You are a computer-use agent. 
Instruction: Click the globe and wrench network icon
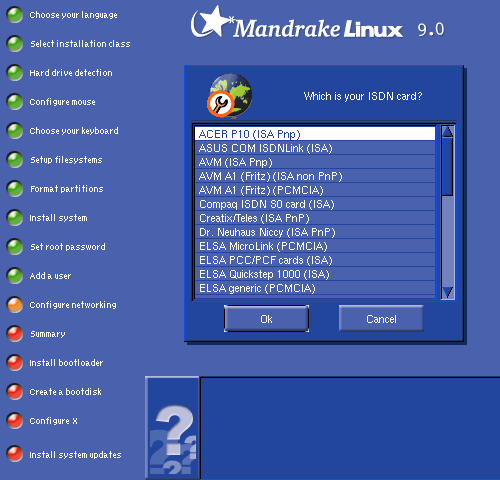(229, 96)
